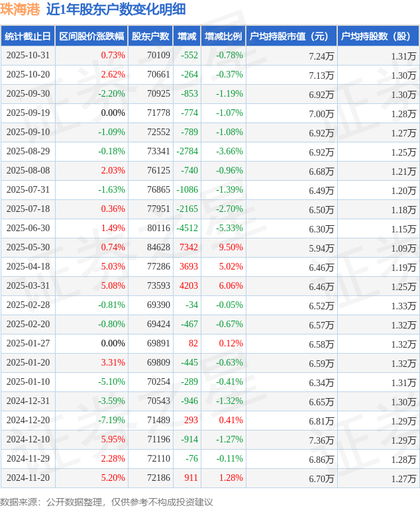Select the 5.95% price change cell

point(113,440)
